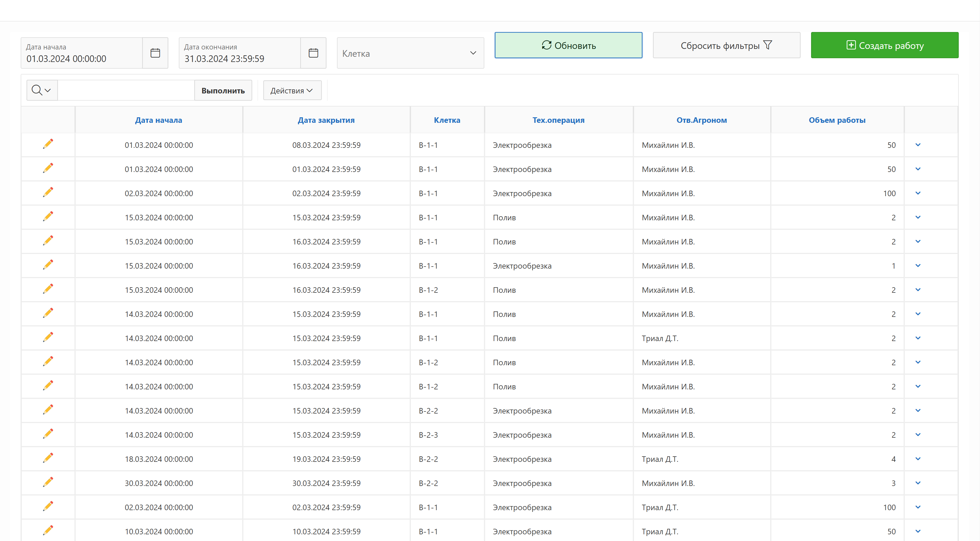
Task: Open calendar picker for Дата окончания
Action: coord(313,53)
